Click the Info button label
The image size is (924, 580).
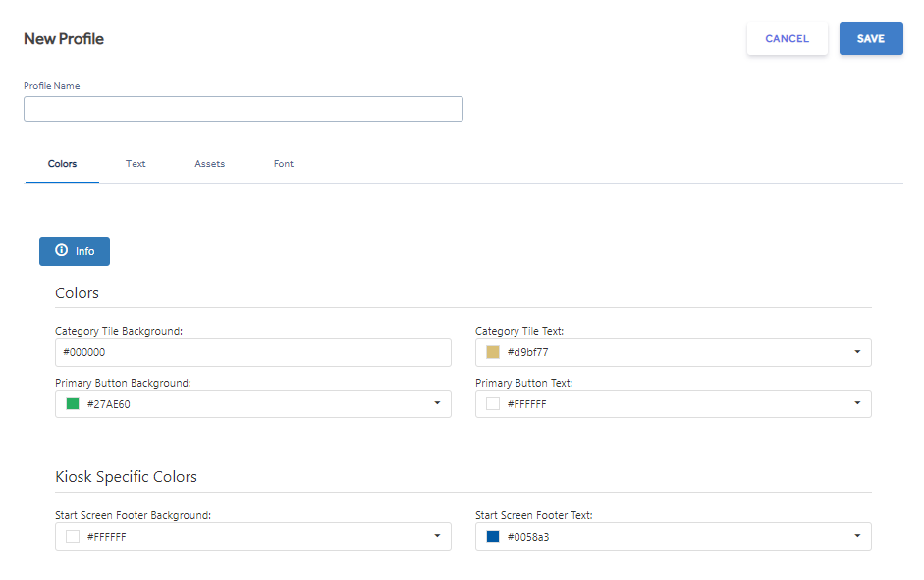coord(84,251)
